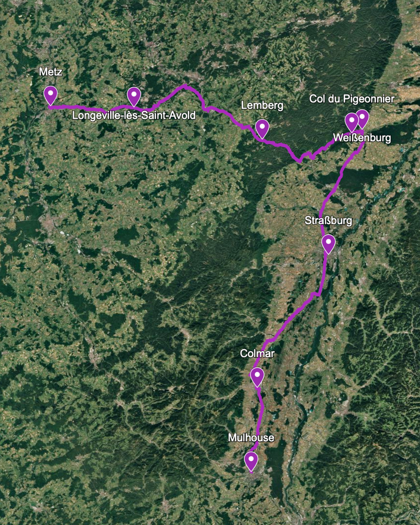420x525 pixels.
Task: Click the Metz text label
Action: coord(51,72)
